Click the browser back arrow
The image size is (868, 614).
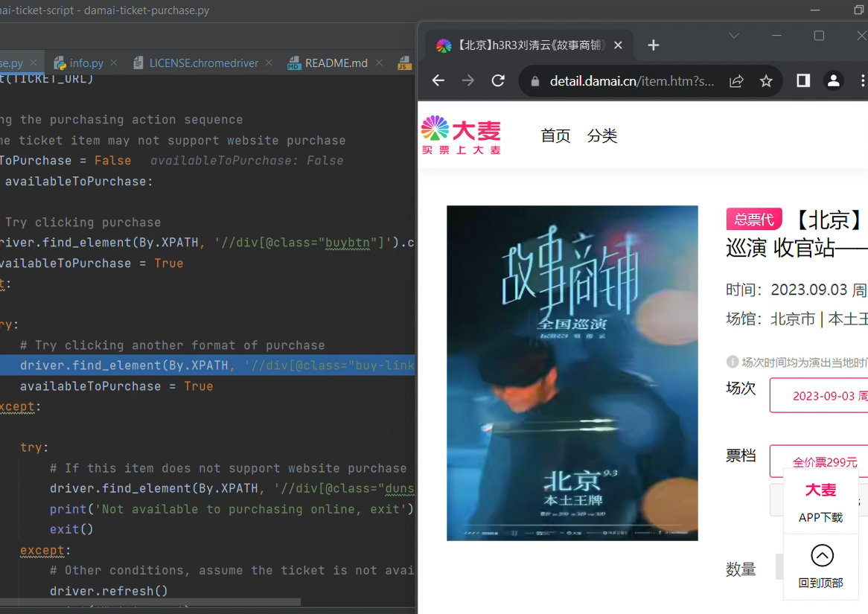(x=438, y=81)
